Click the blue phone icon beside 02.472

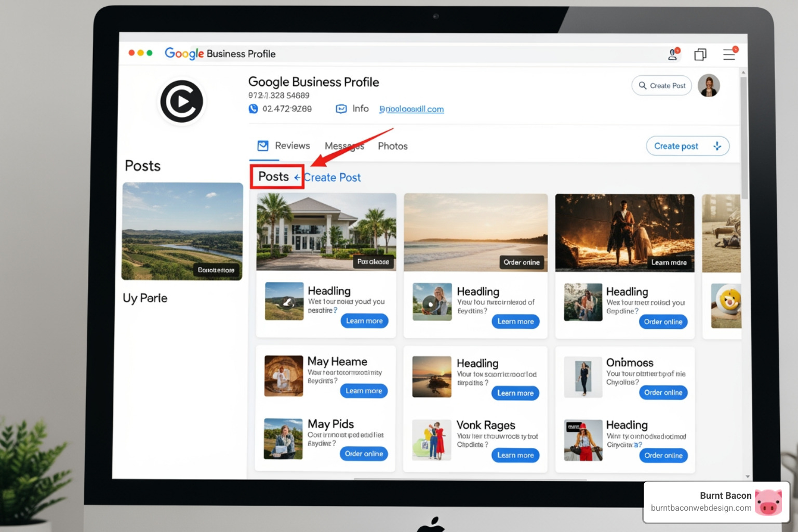(x=253, y=109)
